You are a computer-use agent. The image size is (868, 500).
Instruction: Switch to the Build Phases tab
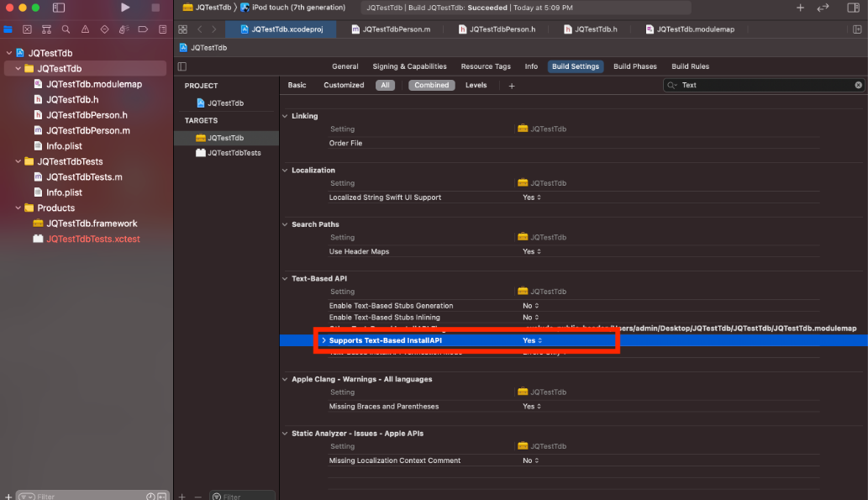[x=636, y=66]
